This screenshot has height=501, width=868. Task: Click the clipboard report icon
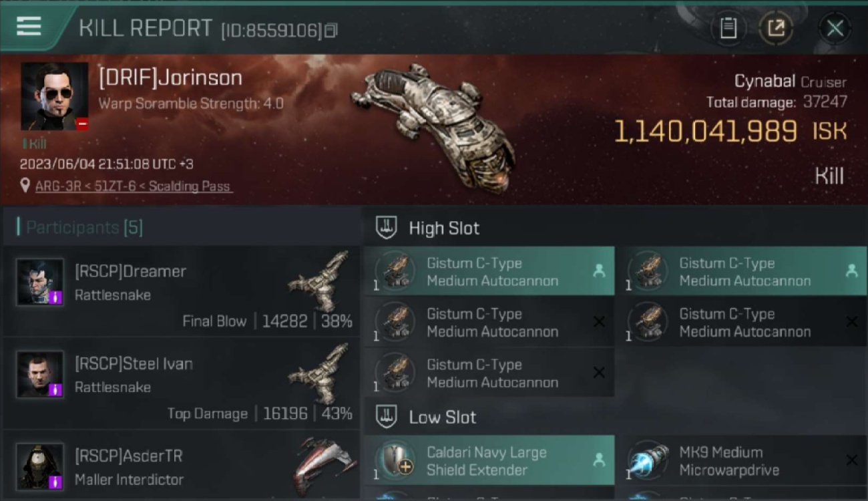click(x=728, y=28)
